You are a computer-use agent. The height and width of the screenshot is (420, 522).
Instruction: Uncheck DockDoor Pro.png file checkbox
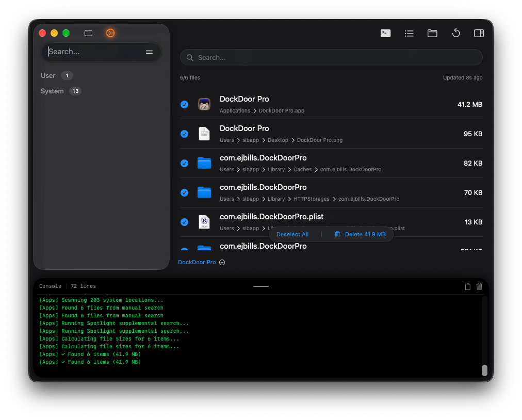(184, 134)
